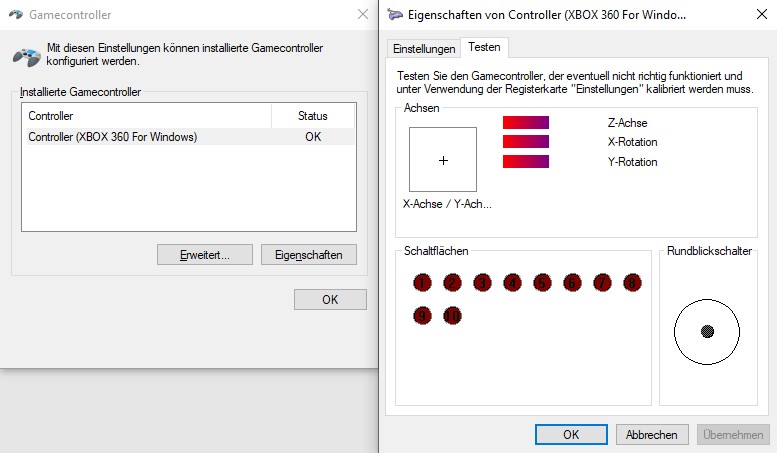The image size is (777, 453).
Task: Click the X-Achse / Y-Ach... label
Action: [447, 204]
